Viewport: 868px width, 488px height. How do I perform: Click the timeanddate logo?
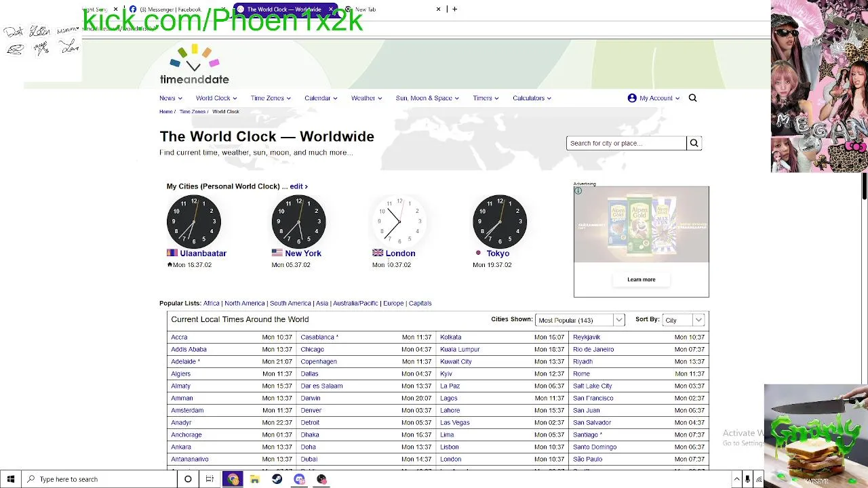pos(194,65)
